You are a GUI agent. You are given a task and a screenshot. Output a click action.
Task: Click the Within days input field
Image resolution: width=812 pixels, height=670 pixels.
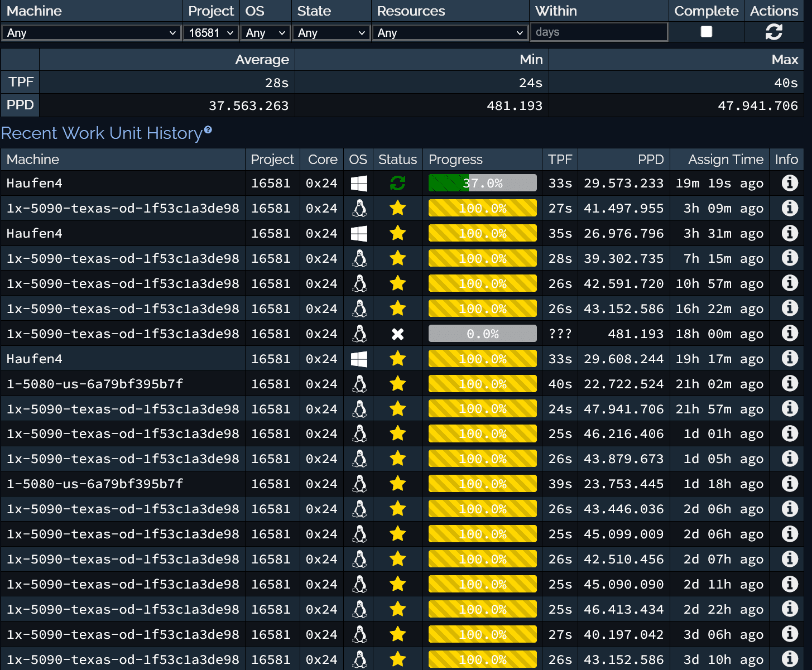pyautogui.click(x=598, y=32)
